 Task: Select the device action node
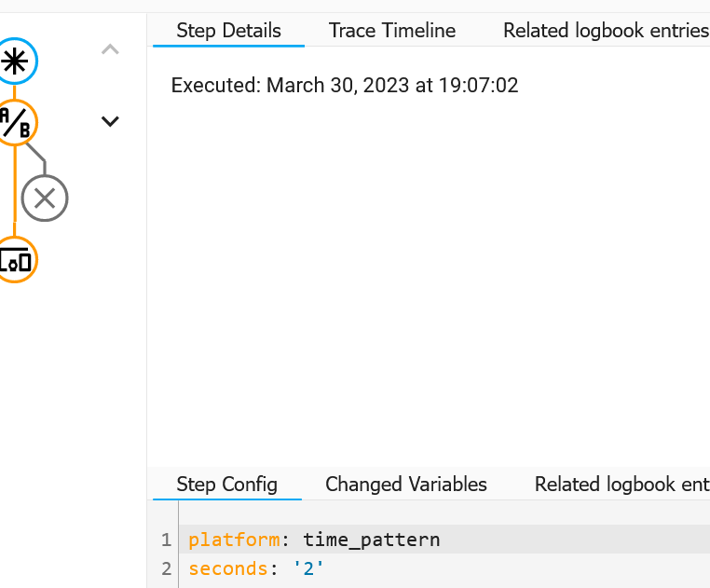click(15, 259)
